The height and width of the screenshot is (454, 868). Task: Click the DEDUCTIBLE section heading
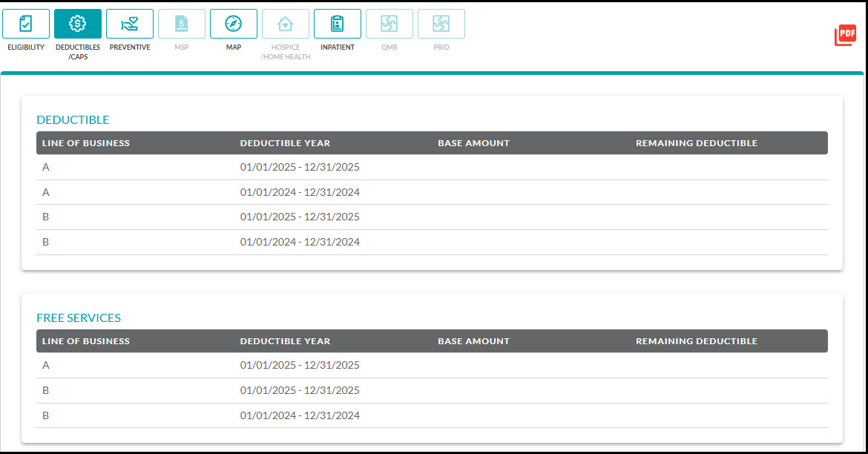(73, 119)
